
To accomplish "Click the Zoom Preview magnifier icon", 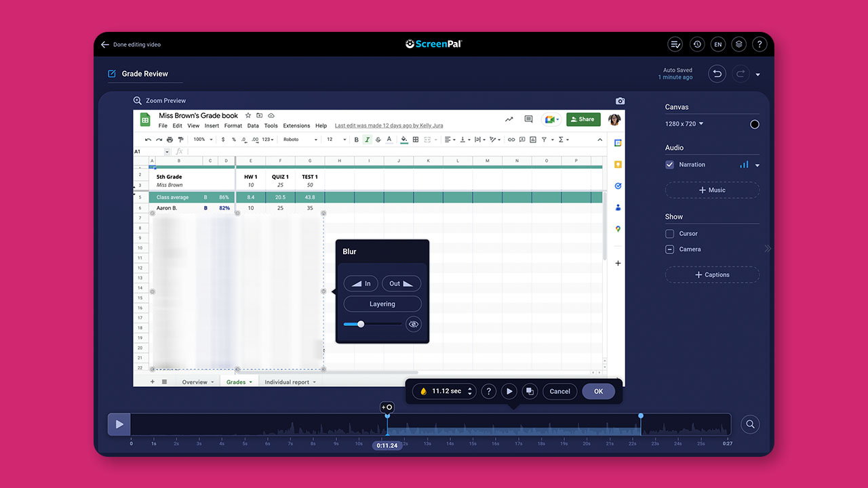I will click(138, 100).
